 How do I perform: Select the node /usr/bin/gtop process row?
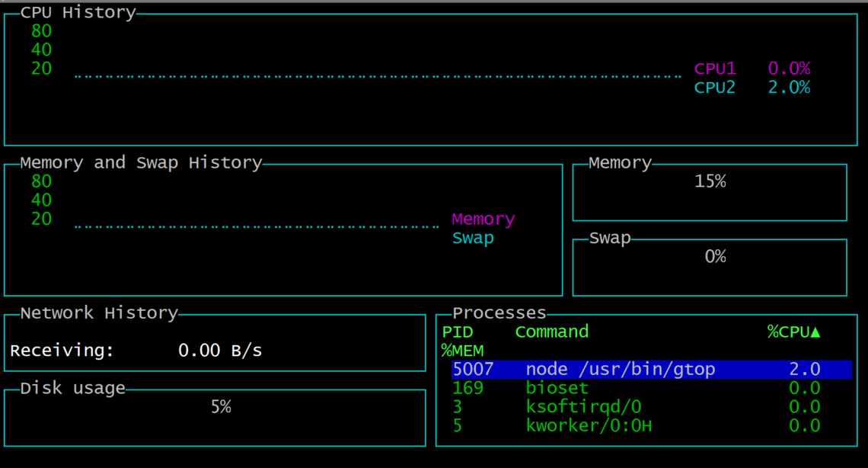click(620, 370)
